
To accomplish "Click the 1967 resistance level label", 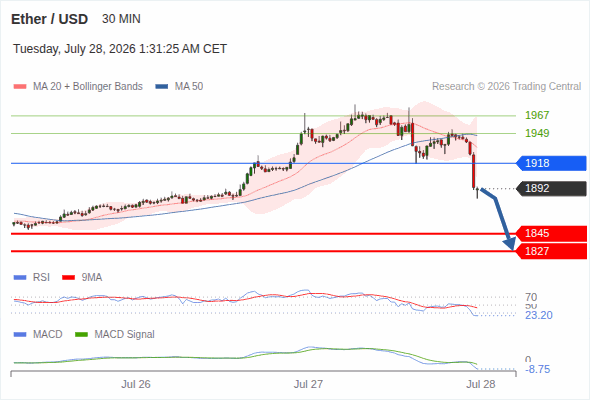I will (x=537, y=115).
